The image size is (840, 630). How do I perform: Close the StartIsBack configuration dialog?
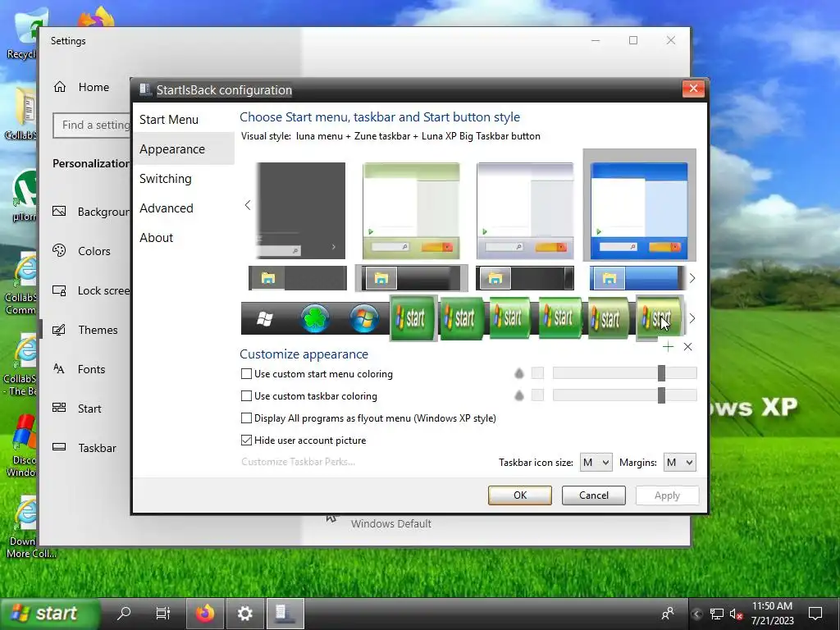tap(693, 89)
